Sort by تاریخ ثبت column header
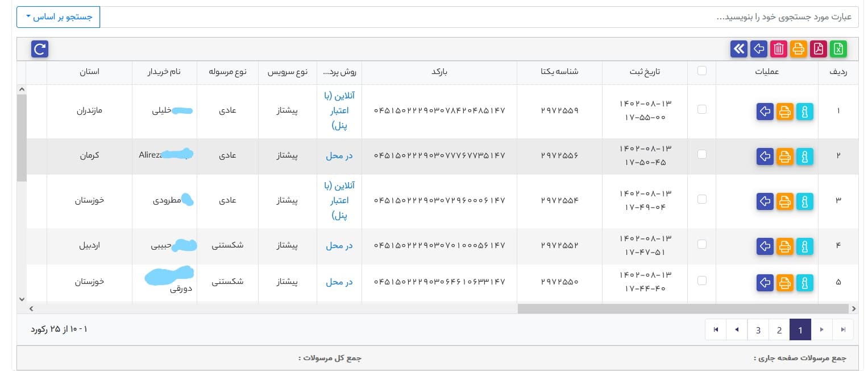This screenshot has height=371, width=868. (645, 72)
